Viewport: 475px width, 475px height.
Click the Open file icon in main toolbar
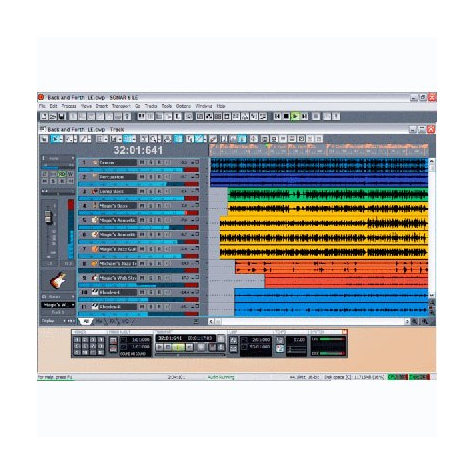tap(53, 116)
